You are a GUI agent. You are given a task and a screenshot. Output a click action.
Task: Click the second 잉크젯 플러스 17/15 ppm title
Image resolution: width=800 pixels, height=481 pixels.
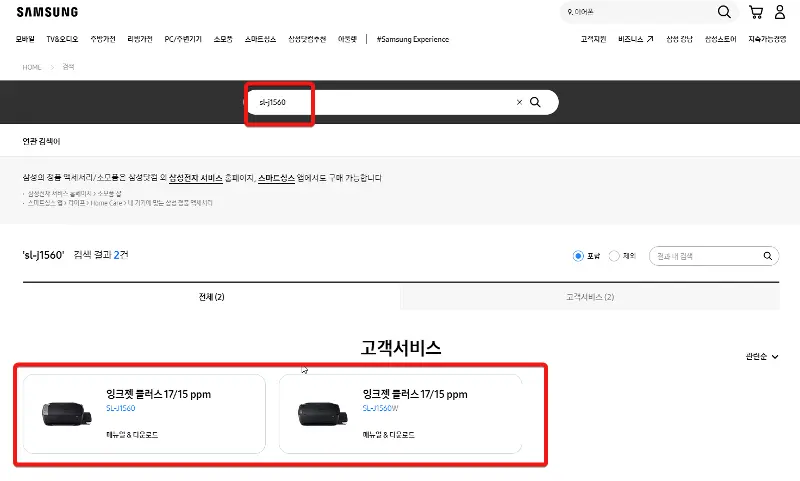pyautogui.click(x=415, y=394)
